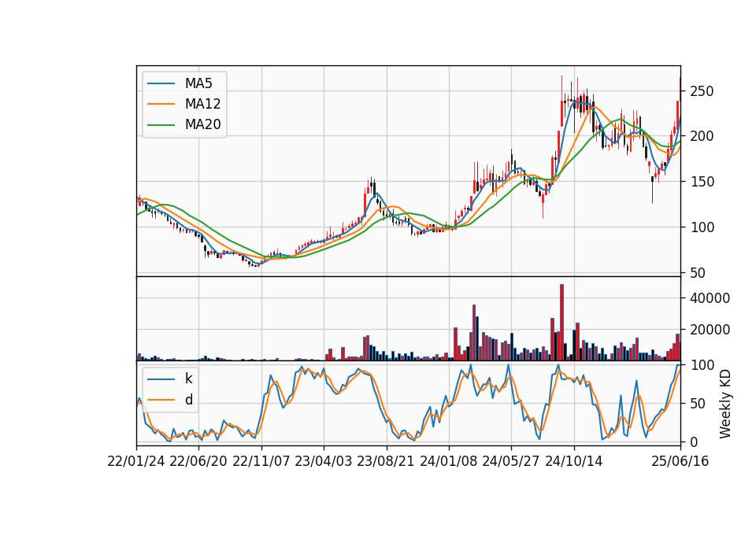
Task: Click the tallest volume bar near 40000
Action: 561,323
